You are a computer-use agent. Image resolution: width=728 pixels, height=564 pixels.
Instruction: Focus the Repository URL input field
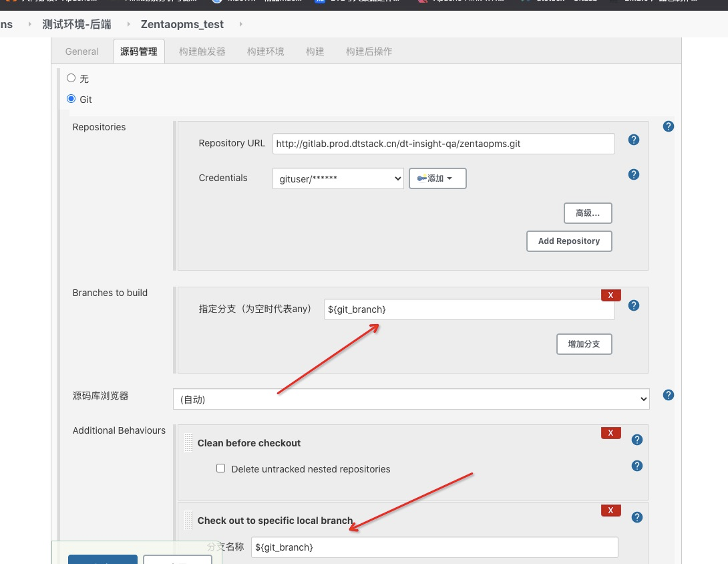[443, 144]
